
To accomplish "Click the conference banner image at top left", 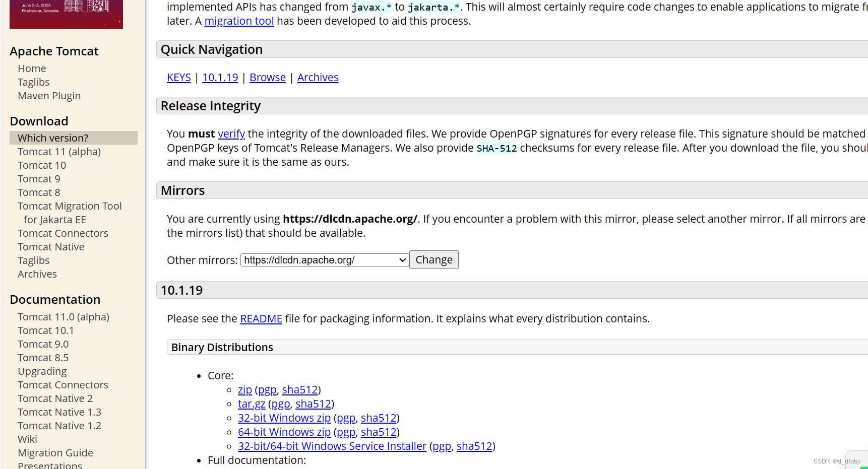I will [66, 14].
